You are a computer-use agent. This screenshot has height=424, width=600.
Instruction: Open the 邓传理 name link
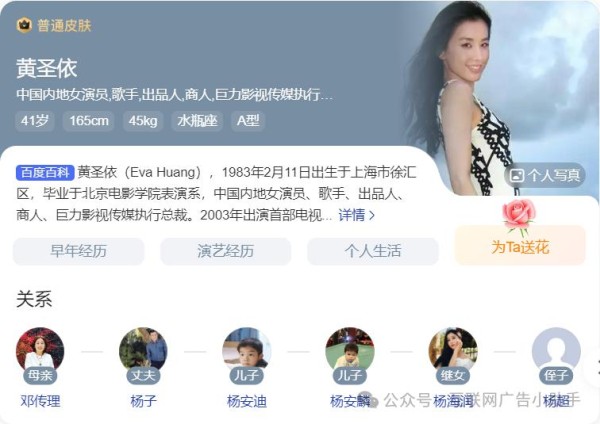40,401
